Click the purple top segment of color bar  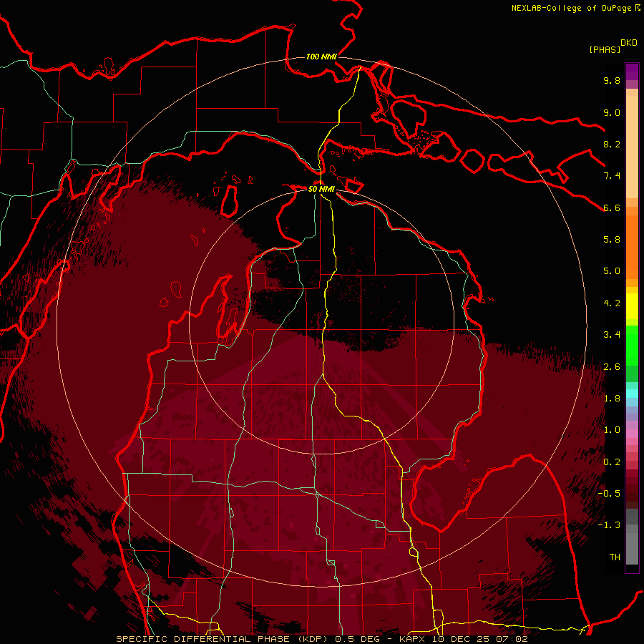tap(632, 72)
